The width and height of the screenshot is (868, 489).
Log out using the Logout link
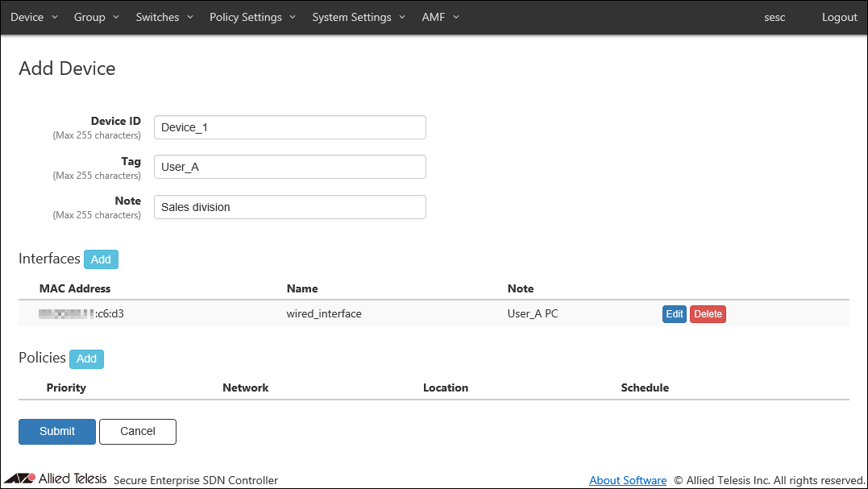coord(839,17)
